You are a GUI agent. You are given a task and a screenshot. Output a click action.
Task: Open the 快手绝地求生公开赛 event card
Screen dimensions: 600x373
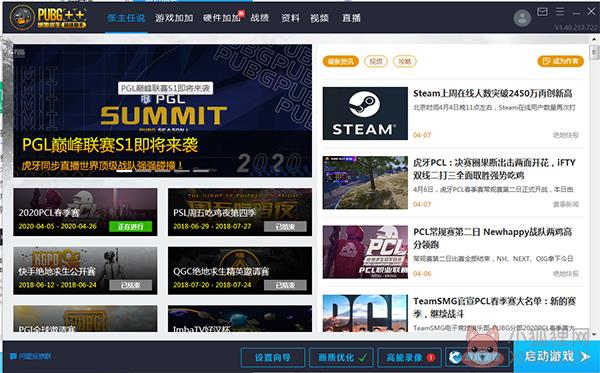(85, 270)
